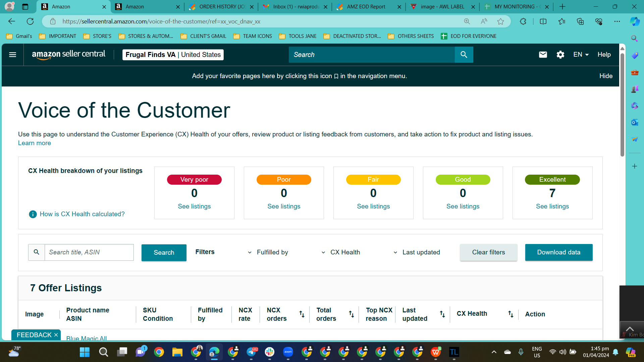Add this page to favorites with the star
This screenshot has height=362, width=644.
[x=500, y=21]
